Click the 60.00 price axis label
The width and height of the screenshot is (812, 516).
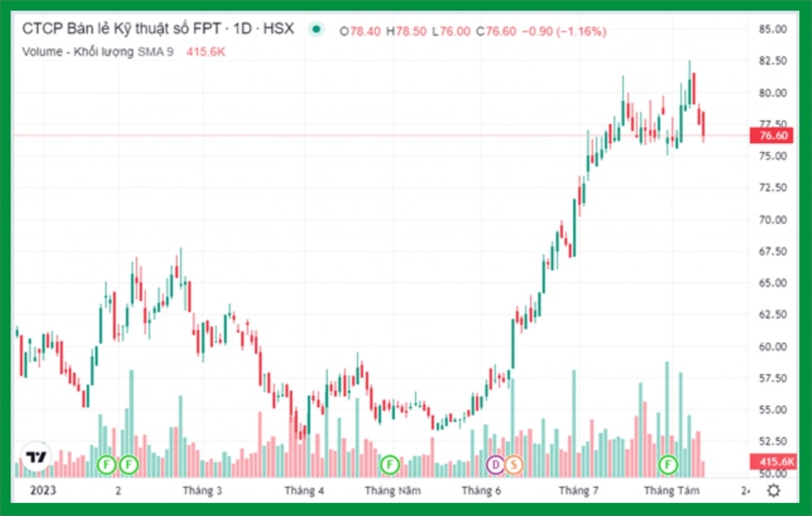773,346
